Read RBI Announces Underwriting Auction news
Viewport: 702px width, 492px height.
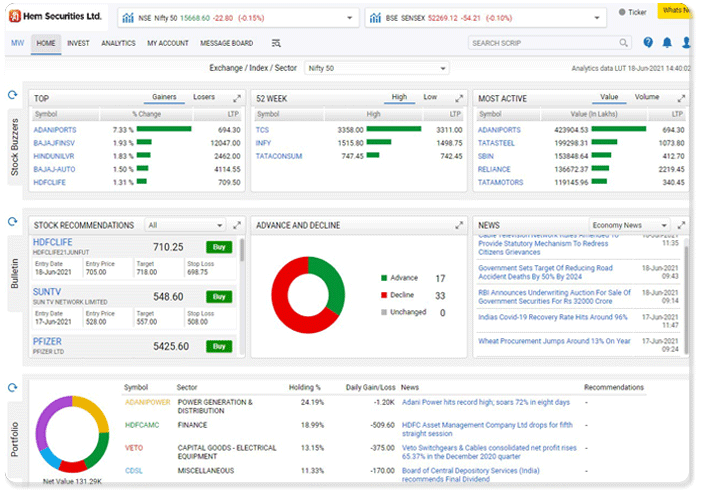554,297
